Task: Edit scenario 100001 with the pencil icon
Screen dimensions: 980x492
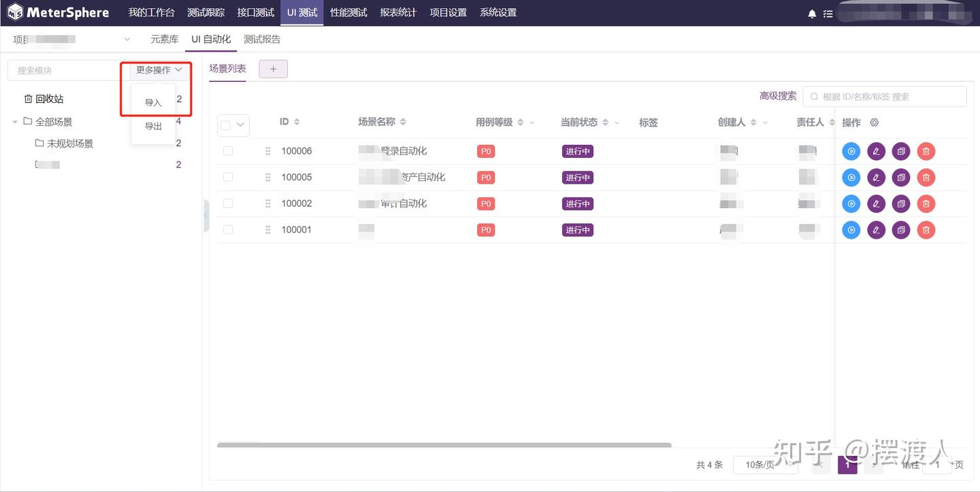Action: 877,230
